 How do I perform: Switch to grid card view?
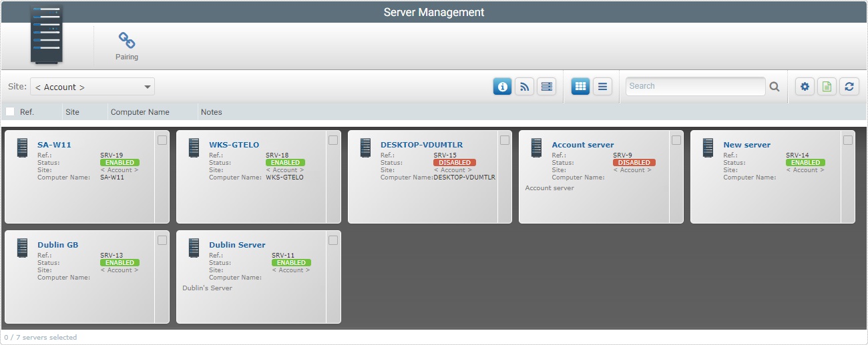580,86
